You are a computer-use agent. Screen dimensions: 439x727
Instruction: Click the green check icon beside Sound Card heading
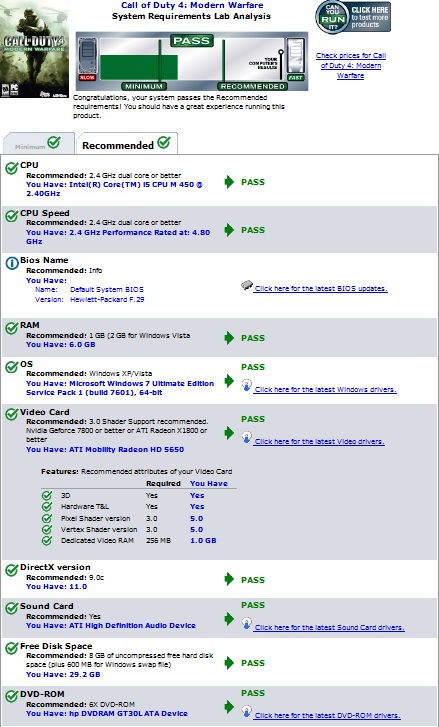[12, 609]
